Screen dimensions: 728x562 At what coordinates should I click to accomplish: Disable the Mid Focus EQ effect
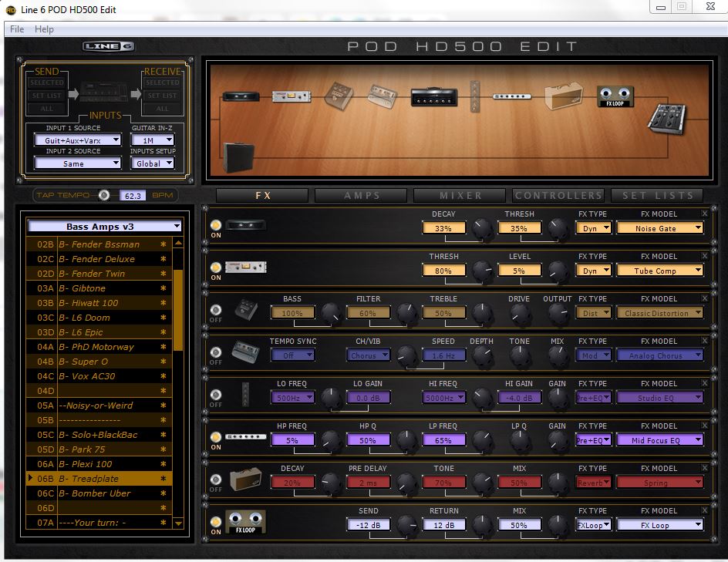[x=216, y=436]
